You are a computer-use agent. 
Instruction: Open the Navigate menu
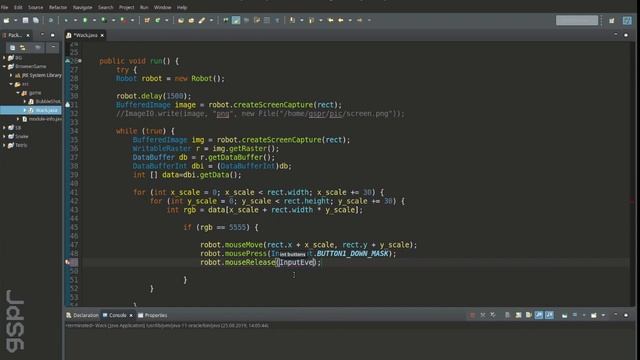click(x=82, y=7)
